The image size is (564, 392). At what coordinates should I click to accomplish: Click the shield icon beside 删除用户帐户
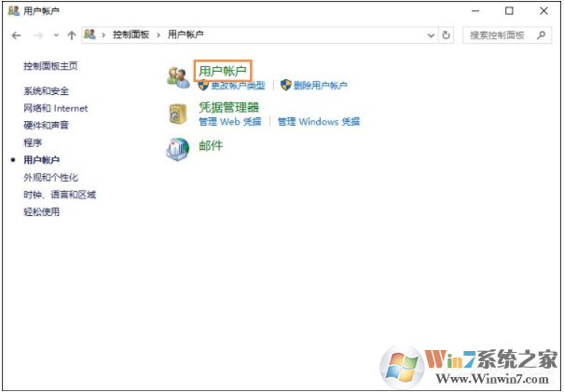(285, 85)
